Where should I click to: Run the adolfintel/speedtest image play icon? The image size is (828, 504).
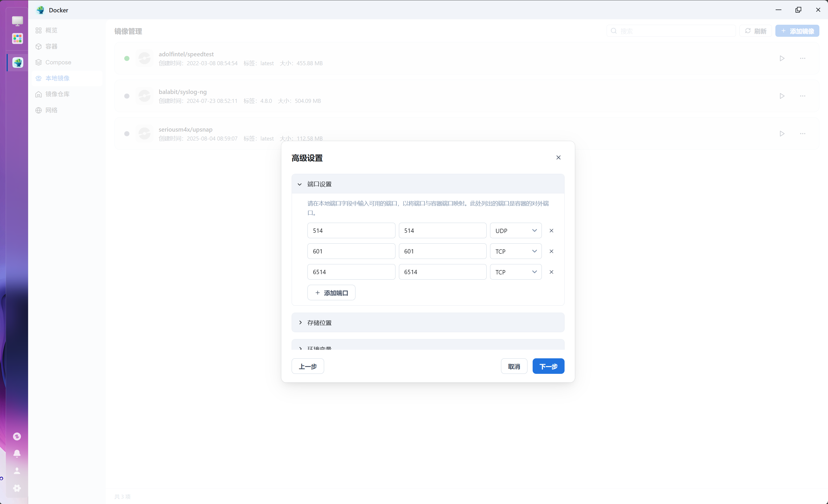point(782,58)
